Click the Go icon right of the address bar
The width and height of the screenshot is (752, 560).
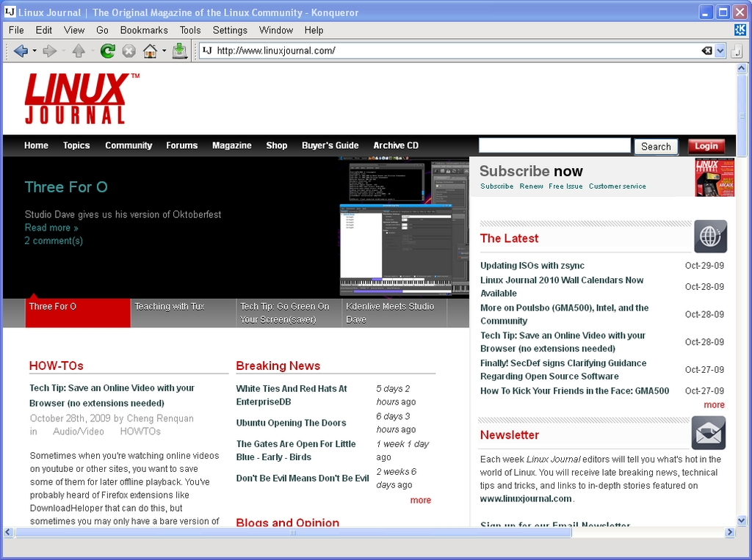[x=737, y=51]
